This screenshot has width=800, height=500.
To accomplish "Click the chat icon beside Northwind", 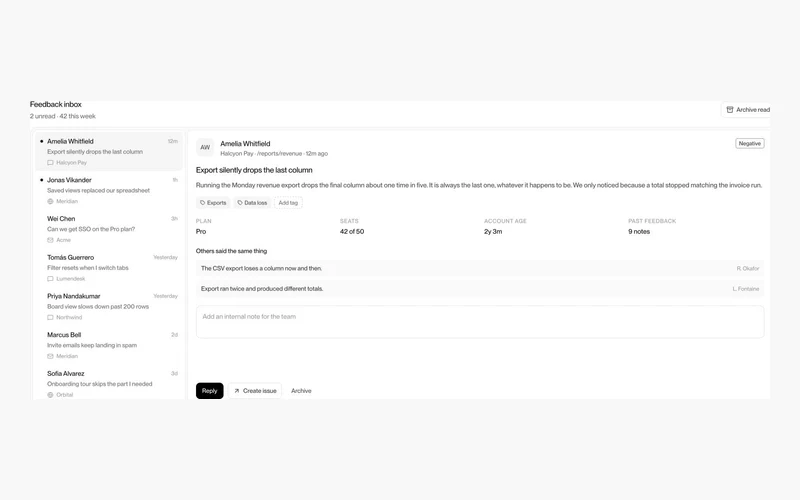I will pos(50,318).
